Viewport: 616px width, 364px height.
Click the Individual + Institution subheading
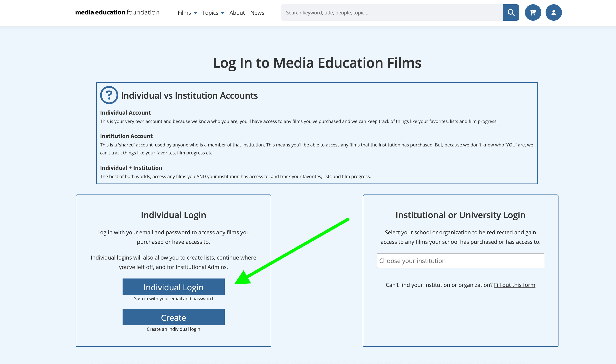(131, 168)
